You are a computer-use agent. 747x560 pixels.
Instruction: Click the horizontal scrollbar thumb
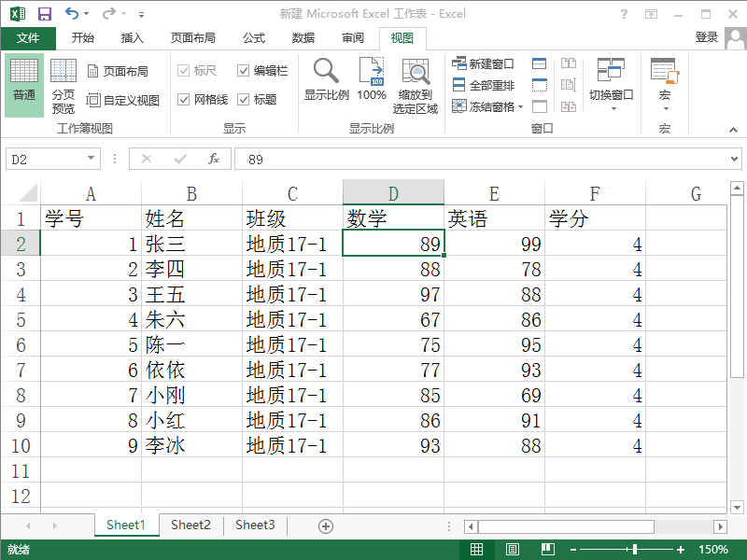pos(566,526)
